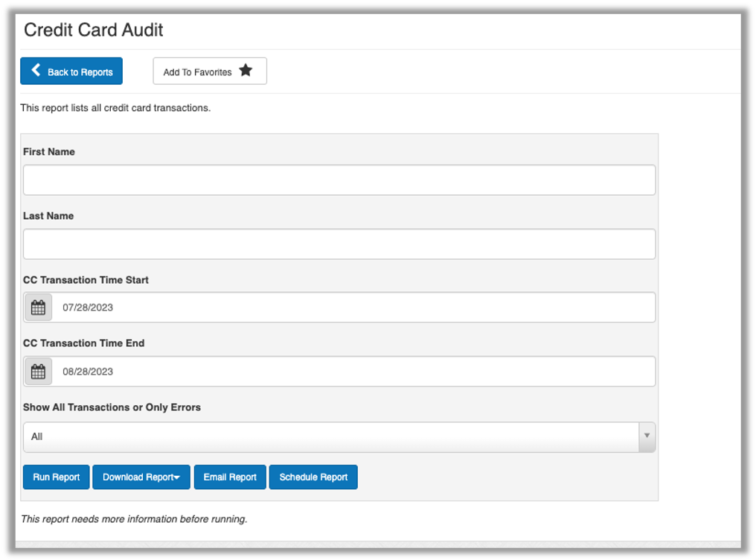Image resolution: width=756 pixels, height=560 pixels.
Task: Click the caret arrow on Download Report
Action: [x=177, y=478]
